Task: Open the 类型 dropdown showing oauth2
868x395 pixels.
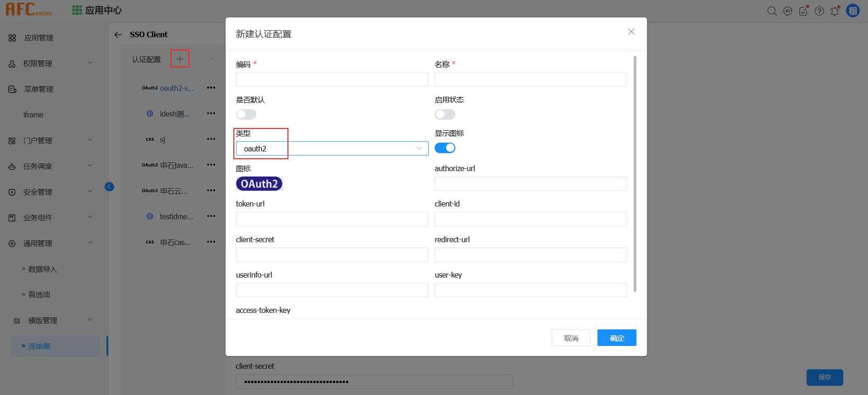Action: click(332, 148)
